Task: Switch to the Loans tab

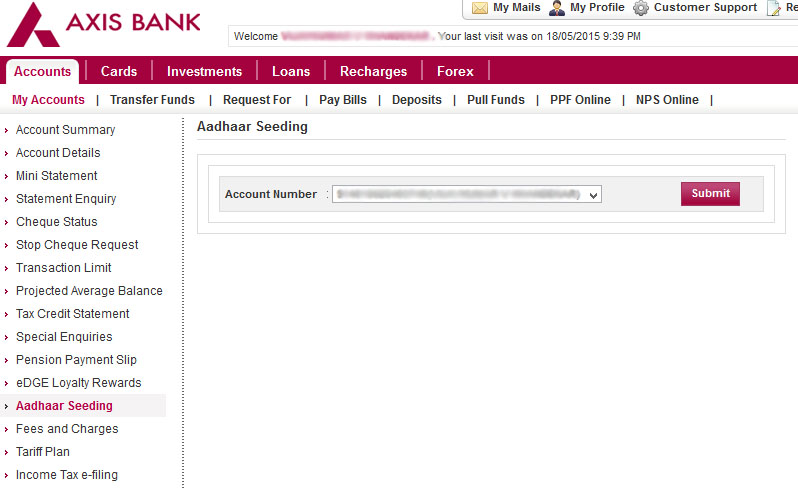Action: pyautogui.click(x=291, y=71)
